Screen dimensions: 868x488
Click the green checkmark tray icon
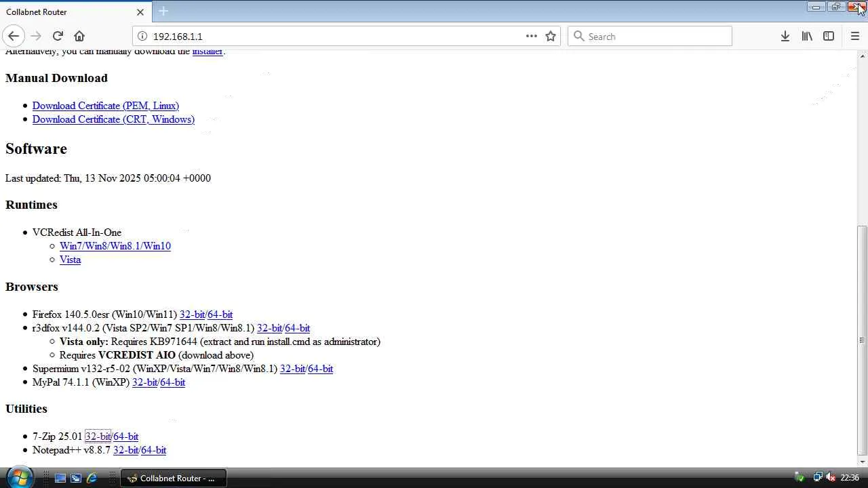[799, 478]
